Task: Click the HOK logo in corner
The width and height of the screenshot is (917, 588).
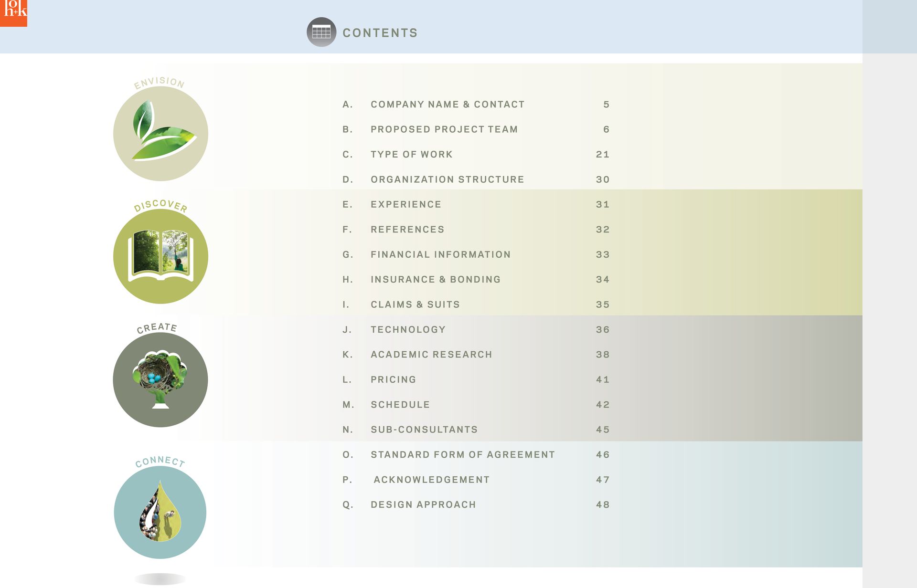Action: 13,12
